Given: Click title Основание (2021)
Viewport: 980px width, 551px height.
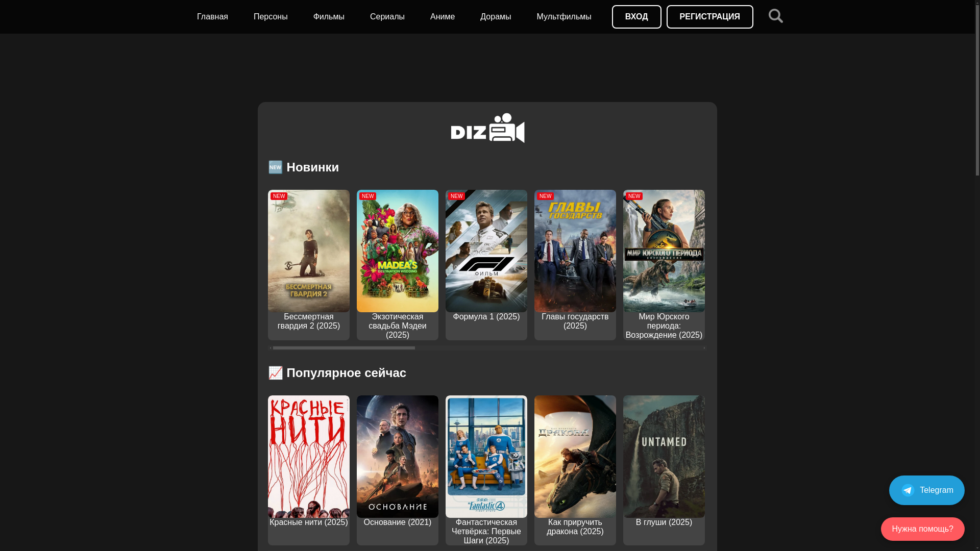Looking at the screenshot, I should tap(398, 522).
